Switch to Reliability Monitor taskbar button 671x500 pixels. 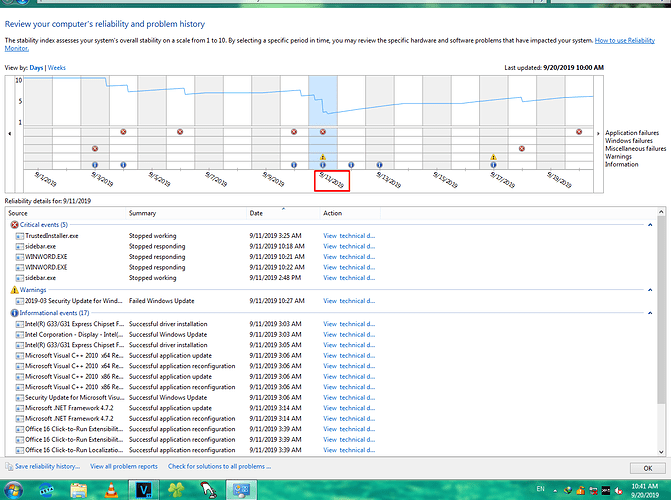[x=241, y=490]
